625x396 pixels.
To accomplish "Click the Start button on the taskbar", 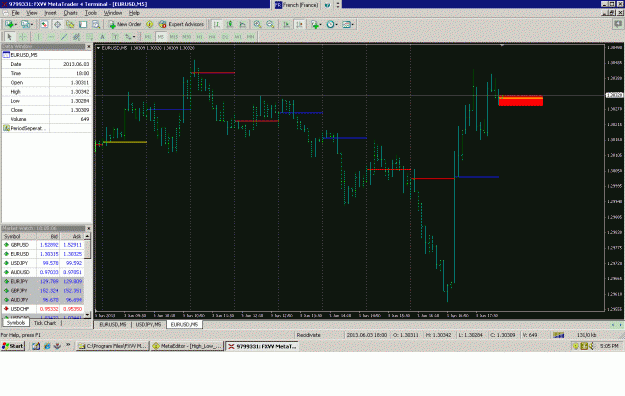I will pyautogui.click(x=13, y=346).
